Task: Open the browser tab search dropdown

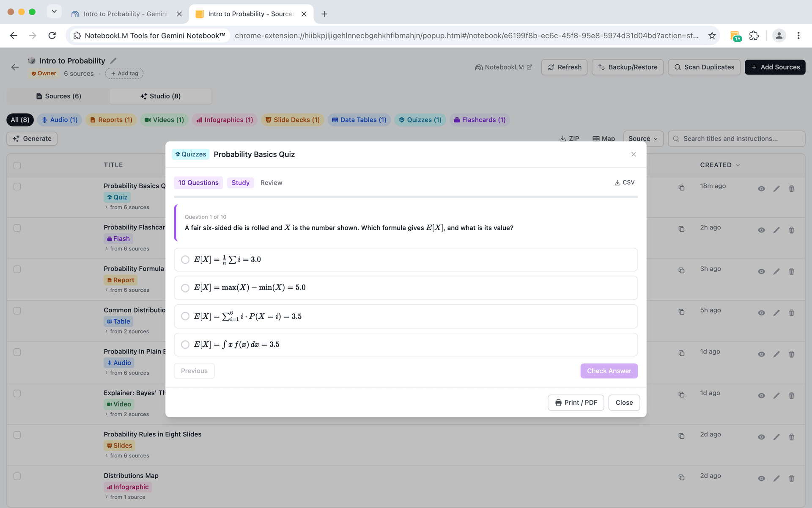Action: (x=54, y=12)
